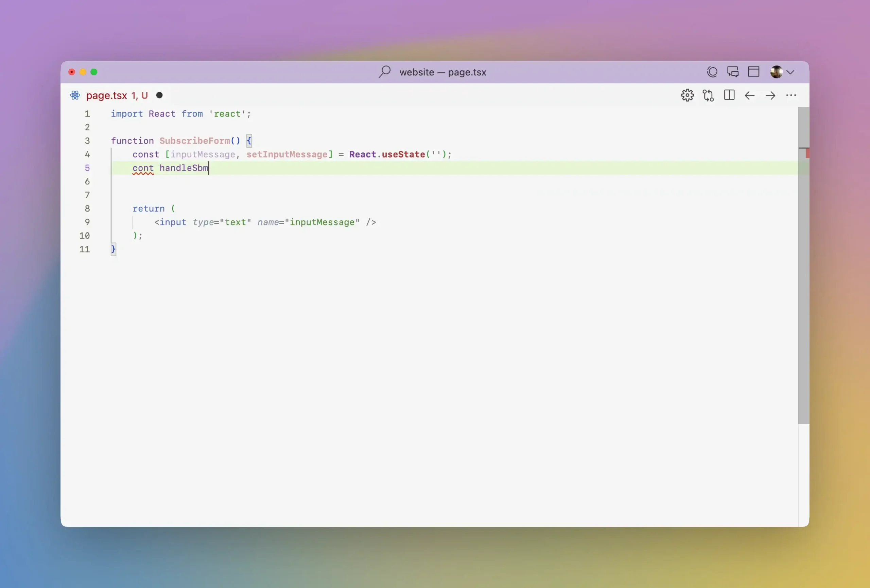Viewport: 870px width, 588px height.
Task: Click line number 8 in the gutter
Action: 88,208
